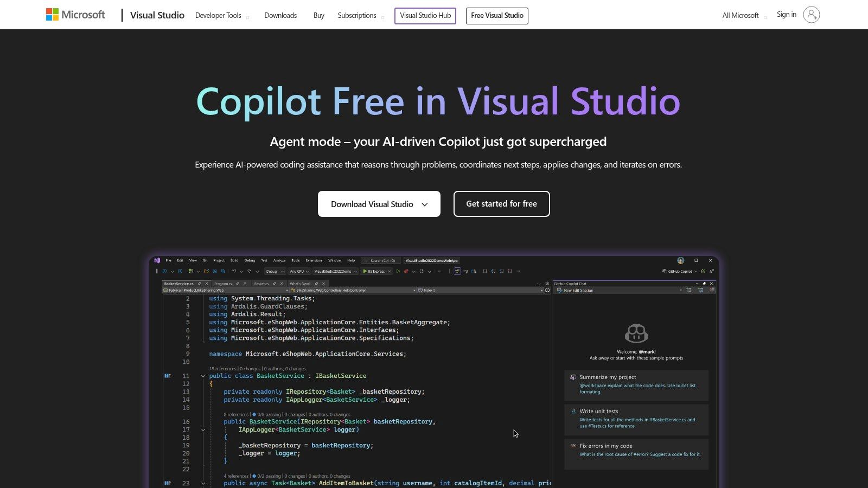Click the Search (Ctrl+Q) box in IDE

(381, 260)
